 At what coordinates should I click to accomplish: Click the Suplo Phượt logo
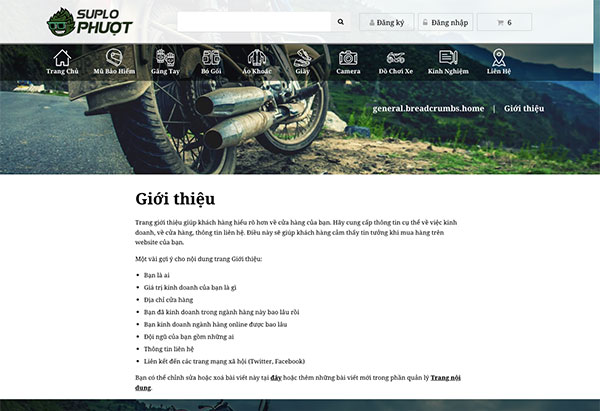point(90,22)
